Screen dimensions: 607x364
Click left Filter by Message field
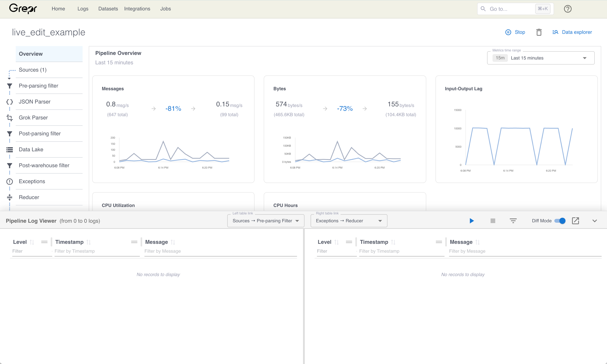coord(220,251)
